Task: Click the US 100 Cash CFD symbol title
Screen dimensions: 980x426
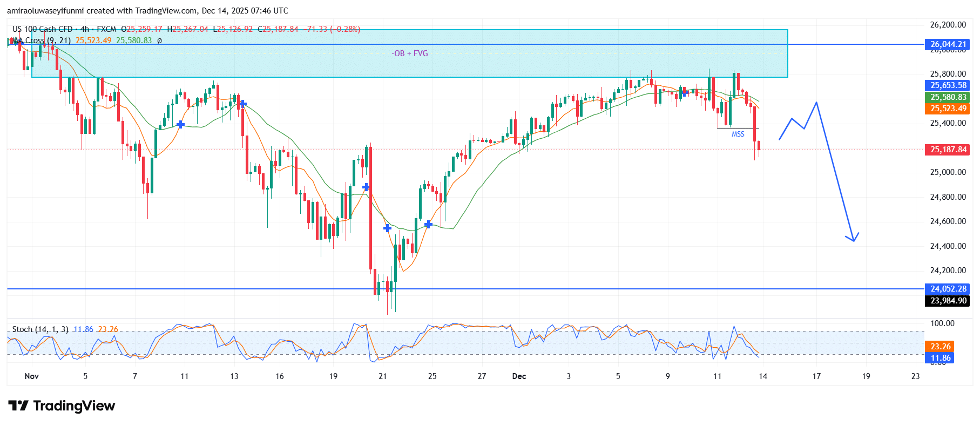Action: coord(42,29)
